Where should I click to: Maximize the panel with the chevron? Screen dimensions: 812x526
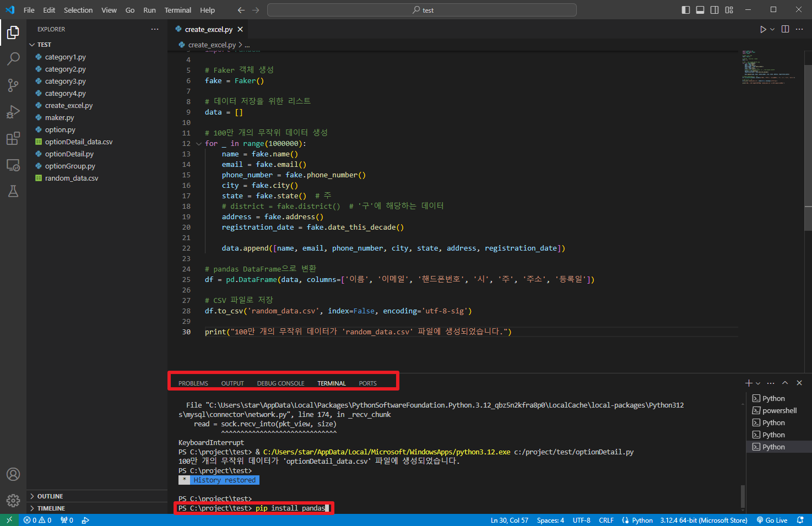point(785,383)
